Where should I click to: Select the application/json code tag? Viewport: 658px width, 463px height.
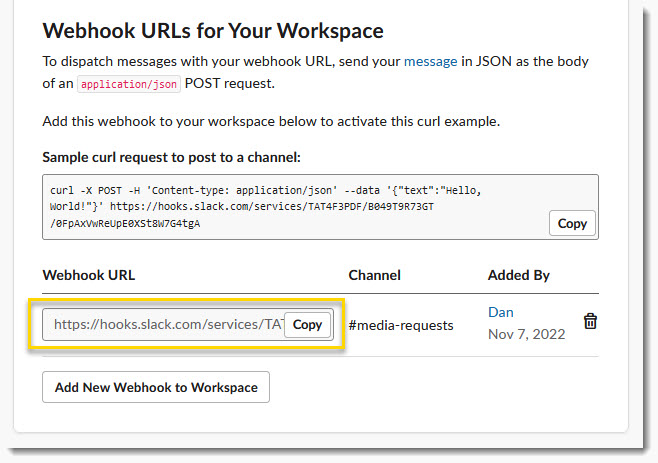(x=129, y=84)
